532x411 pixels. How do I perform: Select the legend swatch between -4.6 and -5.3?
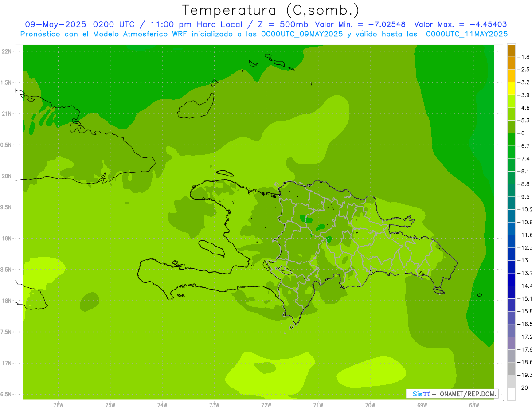point(511,114)
